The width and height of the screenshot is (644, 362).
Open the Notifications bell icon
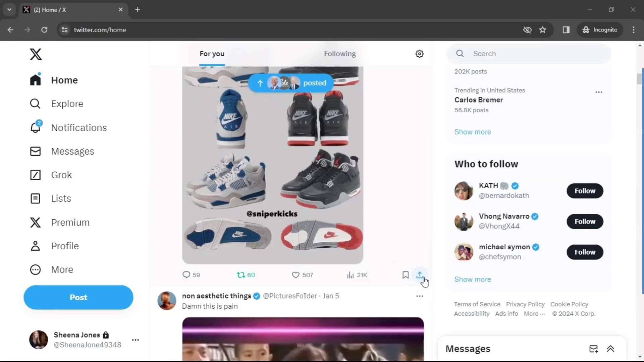(35, 128)
